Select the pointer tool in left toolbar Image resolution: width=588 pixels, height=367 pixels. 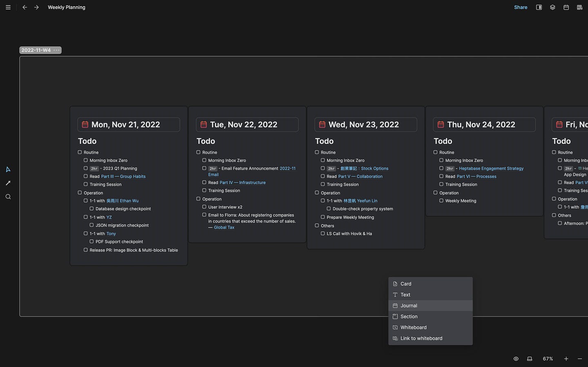tap(8, 169)
